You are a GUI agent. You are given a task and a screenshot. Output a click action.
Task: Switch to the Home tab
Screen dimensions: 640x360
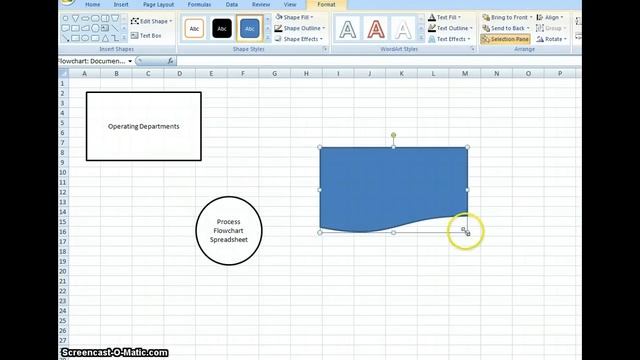click(x=93, y=4)
